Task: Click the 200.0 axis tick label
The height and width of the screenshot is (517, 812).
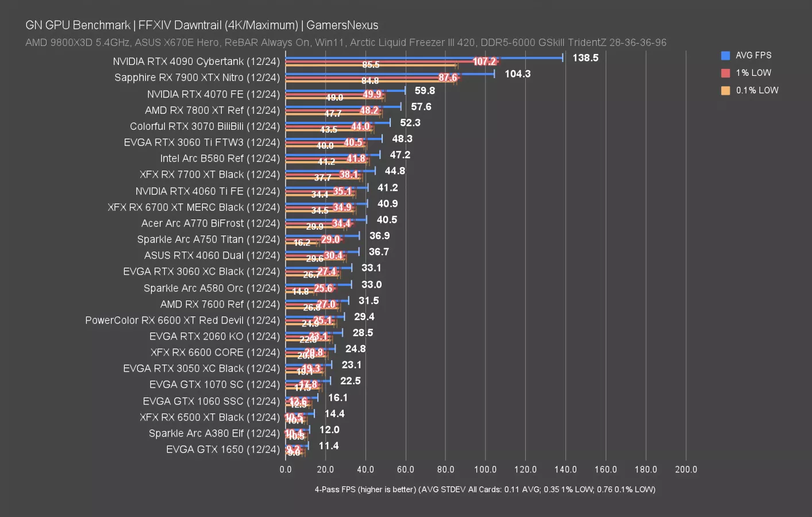Action: [686, 469]
